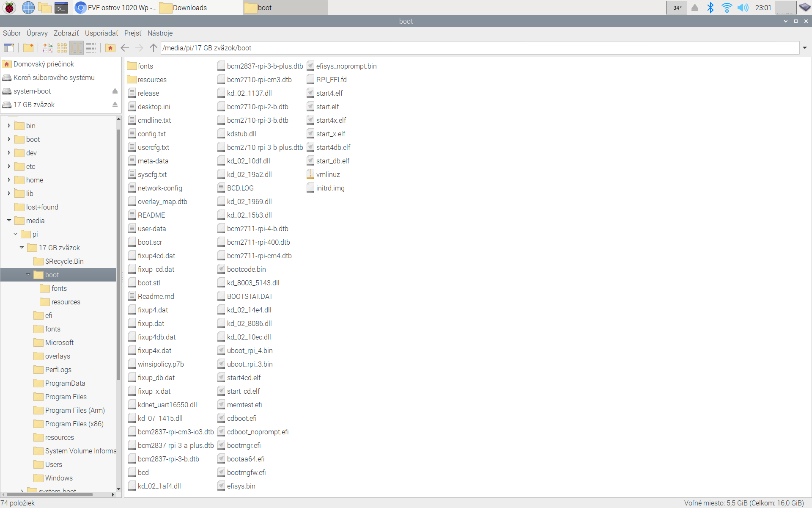Screen dimensions: 812x508
Task: Open a new window via toolbar icon
Action: click(9, 48)
